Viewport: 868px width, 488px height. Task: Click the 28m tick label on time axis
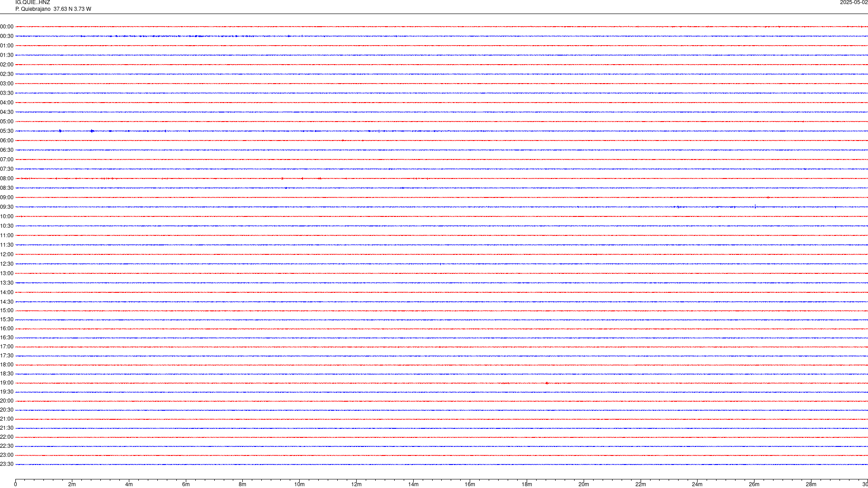(811, 484)
